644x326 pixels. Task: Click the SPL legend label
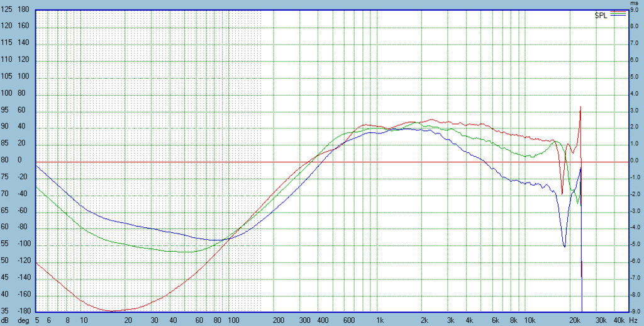point(601,16)
